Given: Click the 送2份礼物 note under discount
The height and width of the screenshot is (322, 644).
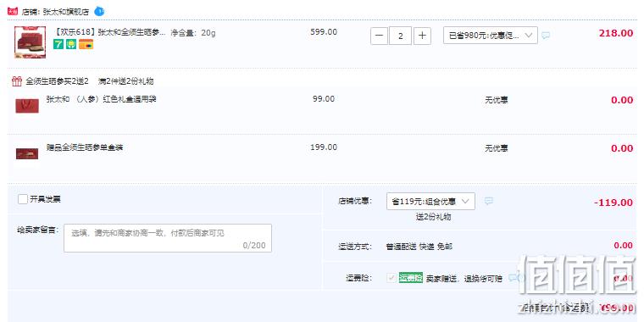Looking at the screenshot, I should [x=433, y=217].
